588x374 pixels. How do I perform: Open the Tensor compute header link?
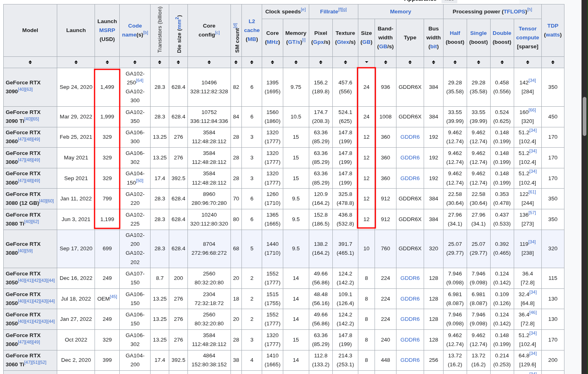528,33
